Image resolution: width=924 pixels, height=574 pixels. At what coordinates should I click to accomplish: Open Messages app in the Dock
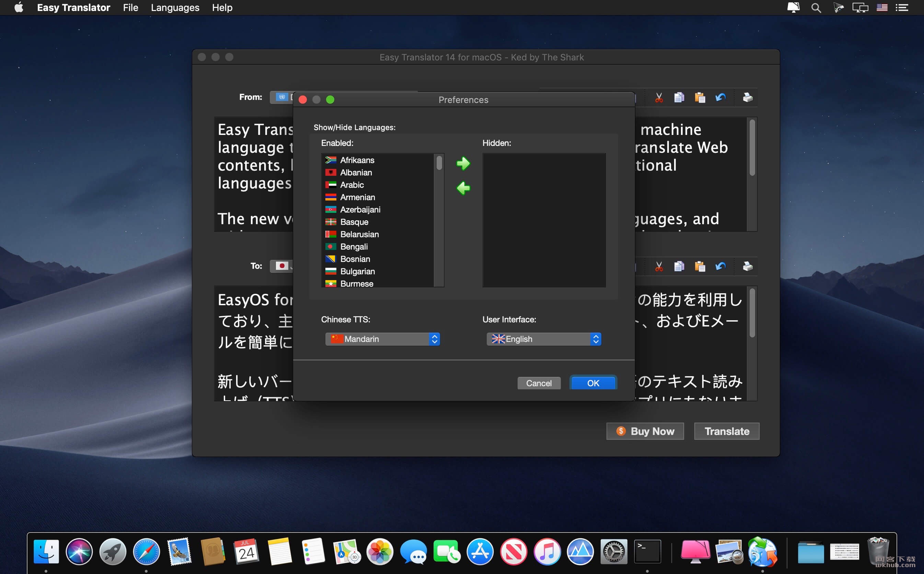pos(413,552)
